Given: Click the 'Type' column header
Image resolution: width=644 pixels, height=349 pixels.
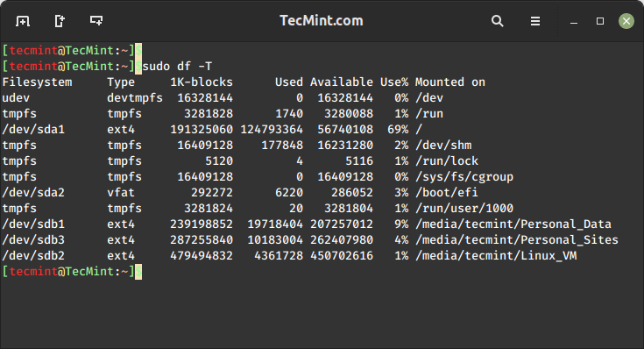Looking at the screenshot, I should (121, 82).
